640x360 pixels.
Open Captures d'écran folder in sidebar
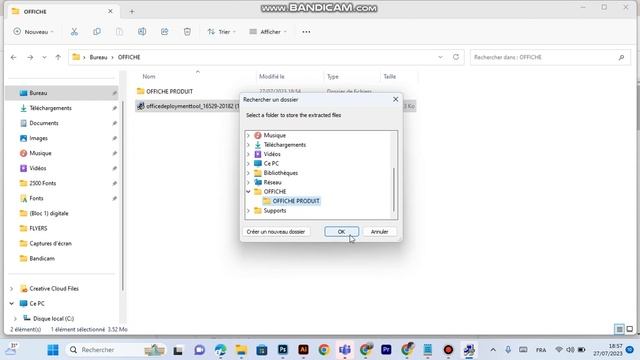pos(50,244)
